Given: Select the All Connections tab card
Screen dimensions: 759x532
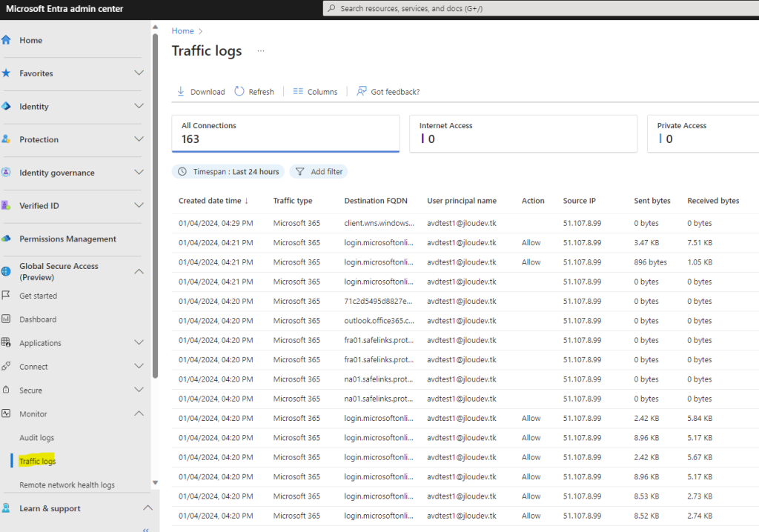Looking at the screenshot, I should pos(285,133).
